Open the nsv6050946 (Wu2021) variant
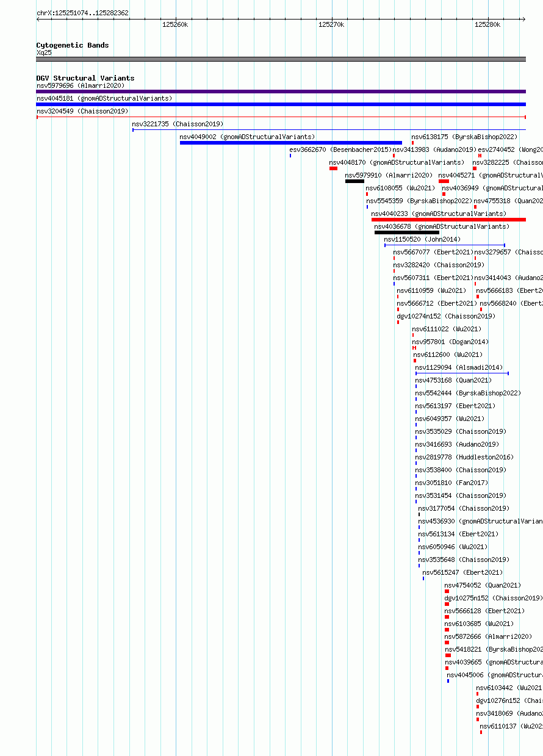The height and width of the screenshot is (756, 543). pyautogui.click(x=453, y=547)
